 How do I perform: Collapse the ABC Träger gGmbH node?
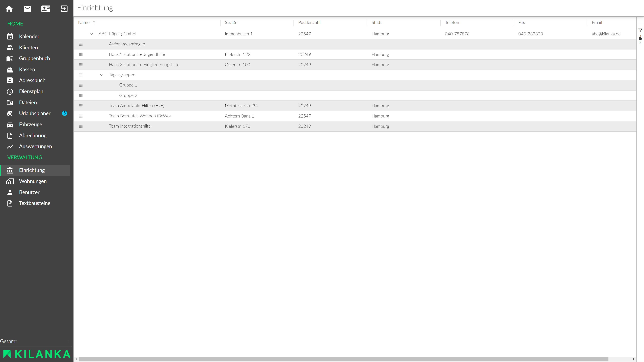pyautogui.click(x=91, y=34)
